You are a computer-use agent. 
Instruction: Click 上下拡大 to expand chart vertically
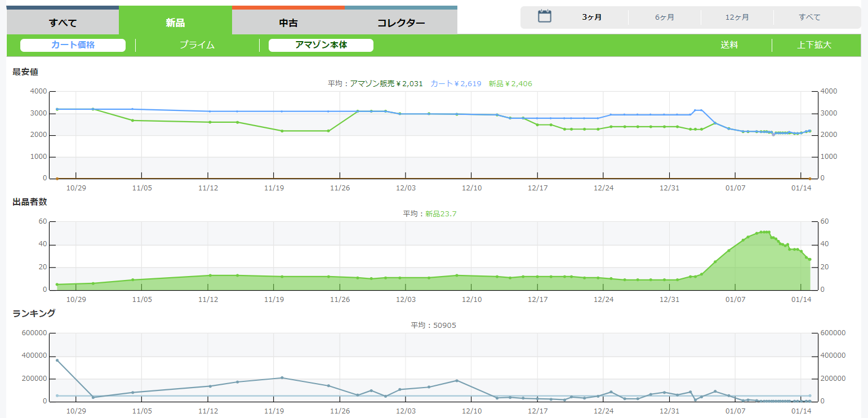tap(814, 45)
